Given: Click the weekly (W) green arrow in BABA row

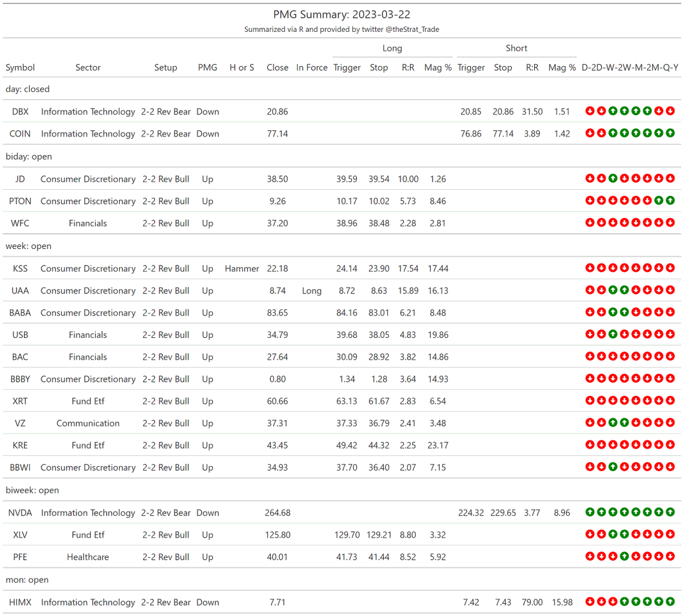Looking at the screenshot, I should click(613, 312).
